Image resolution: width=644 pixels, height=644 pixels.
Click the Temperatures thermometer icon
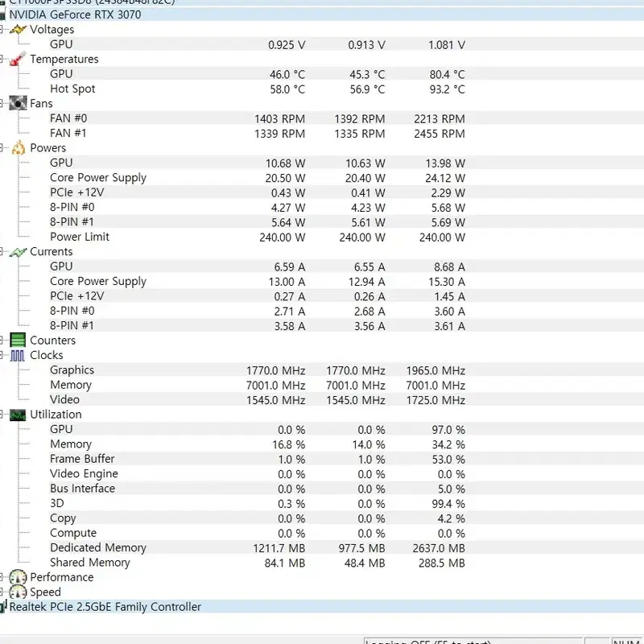18,59
